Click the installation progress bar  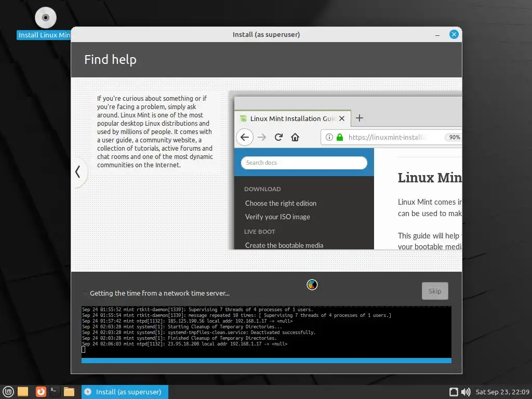[x=267, y=361]
